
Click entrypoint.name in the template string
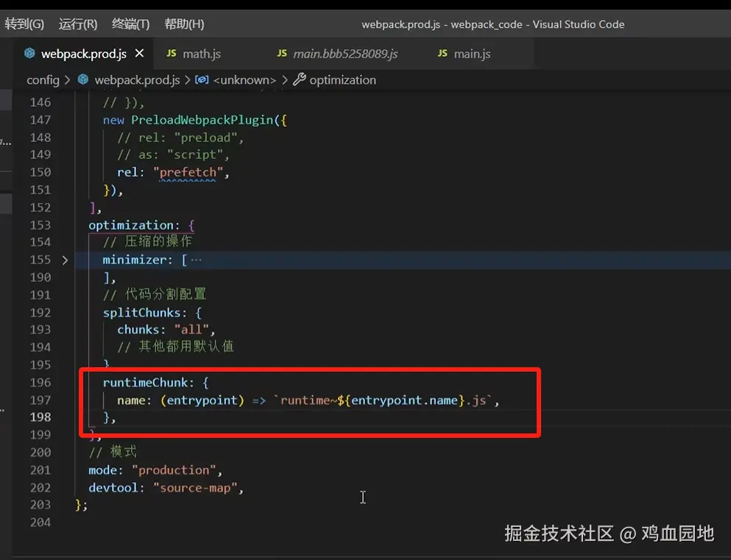[x=404, y=400]
